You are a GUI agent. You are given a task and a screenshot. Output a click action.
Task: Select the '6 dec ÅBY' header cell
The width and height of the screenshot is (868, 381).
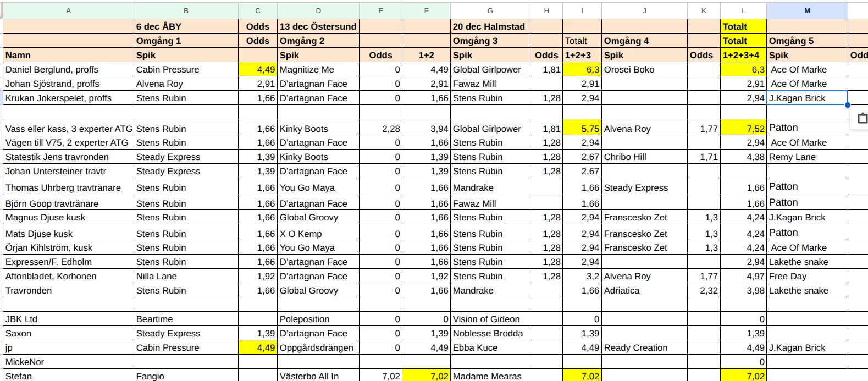tap(186, 26)
